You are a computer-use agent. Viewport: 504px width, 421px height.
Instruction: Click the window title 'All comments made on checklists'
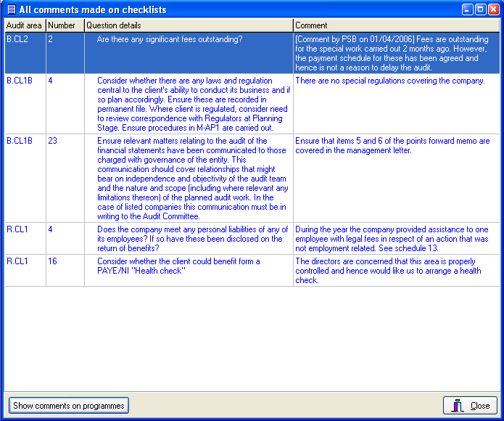93,9
